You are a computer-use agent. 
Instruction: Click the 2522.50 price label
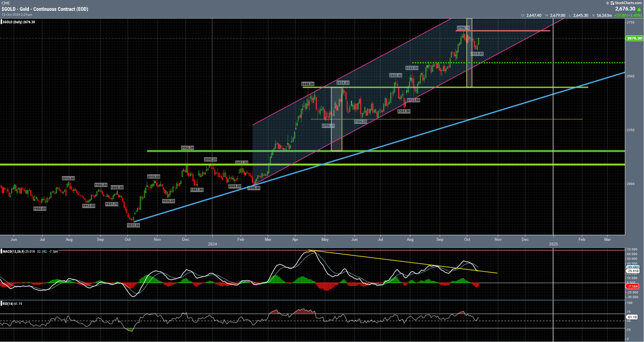click(412, 68)
